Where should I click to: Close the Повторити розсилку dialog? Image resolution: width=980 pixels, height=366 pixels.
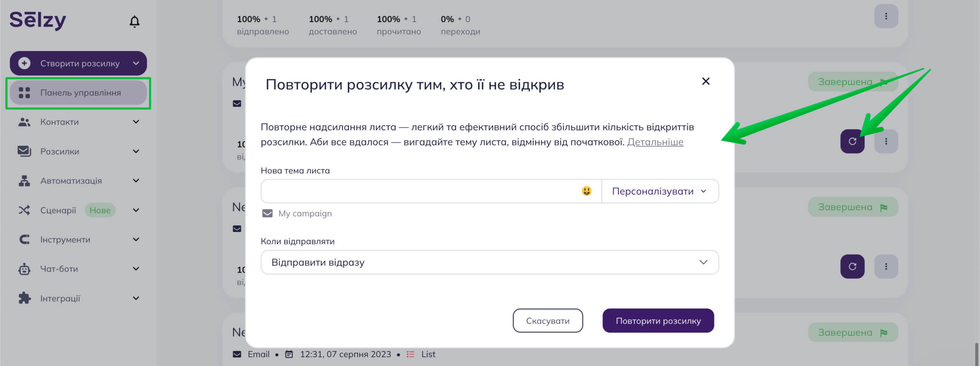[706, 81]
